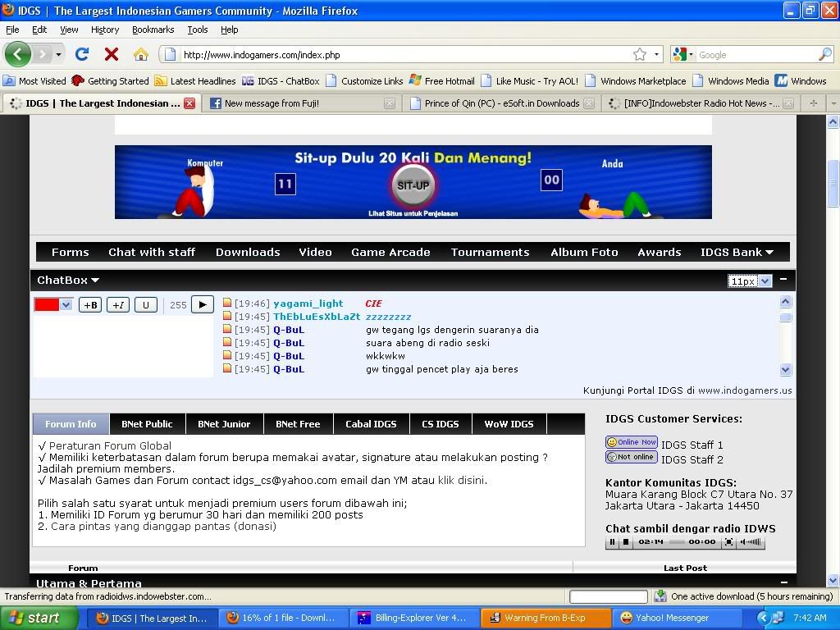Click the chat message input area
The height and width of the screenshot is (630, 840).
pyautogui.click(x=124, y=346)
